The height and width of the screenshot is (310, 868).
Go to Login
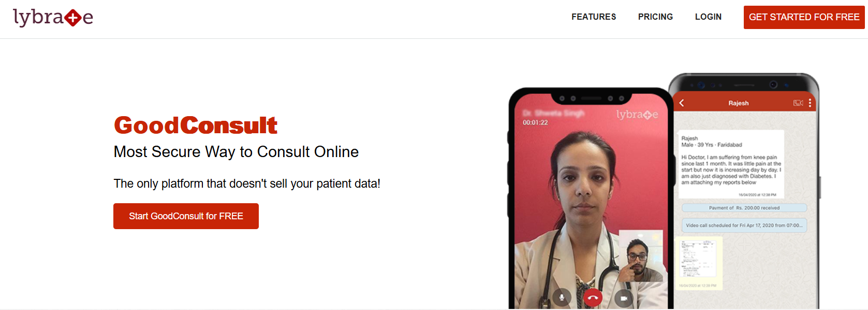pos(708,17)
